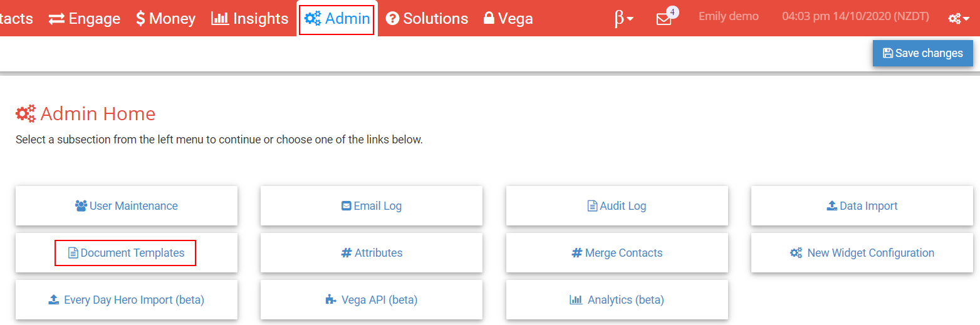The width and height of the screenshot is (980, 325).
Task: Go to Data Import
Action: coord(862,206)
